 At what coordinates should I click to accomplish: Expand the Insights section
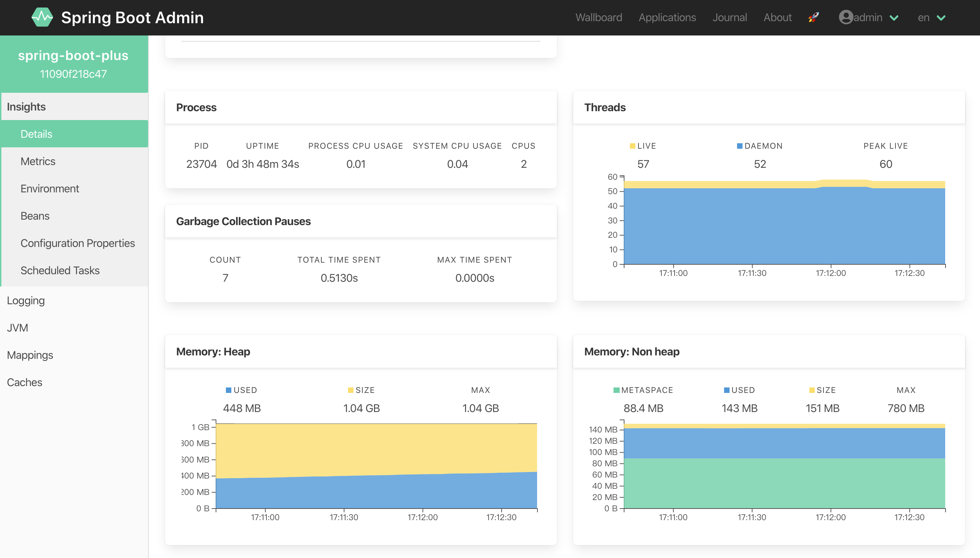point(27,106)
